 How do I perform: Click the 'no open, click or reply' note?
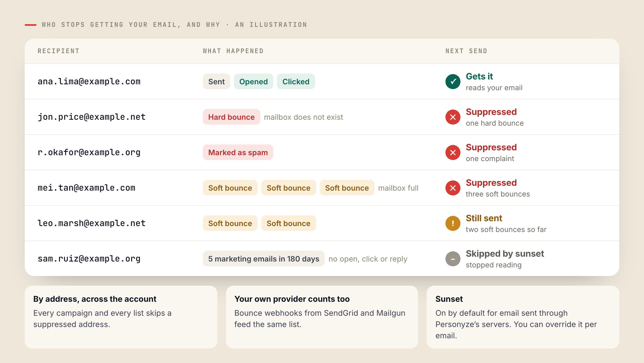[368, 259]
